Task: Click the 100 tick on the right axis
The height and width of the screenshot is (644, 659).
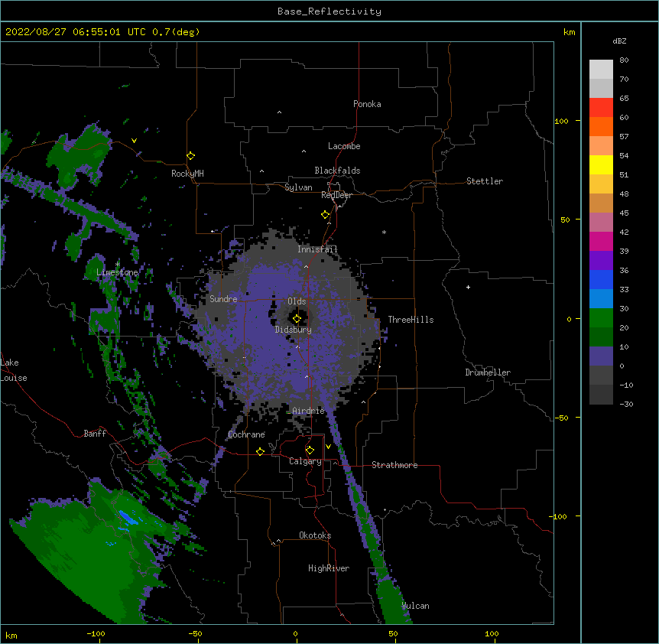Action: tap(561, 121)
